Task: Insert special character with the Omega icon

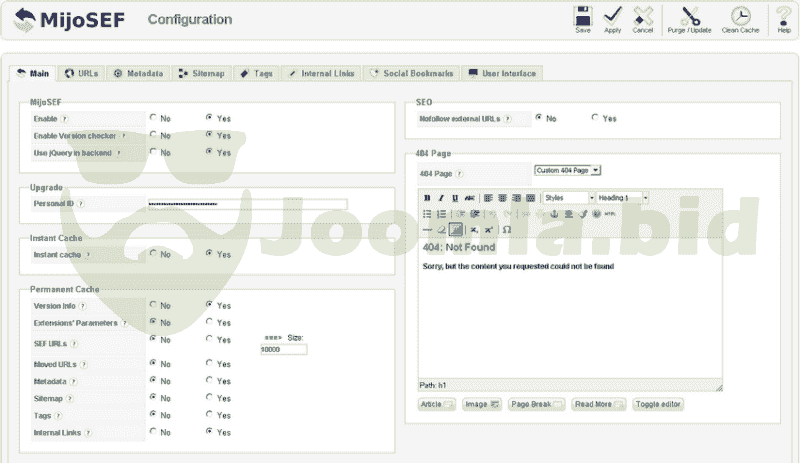Action: (507, 229)
